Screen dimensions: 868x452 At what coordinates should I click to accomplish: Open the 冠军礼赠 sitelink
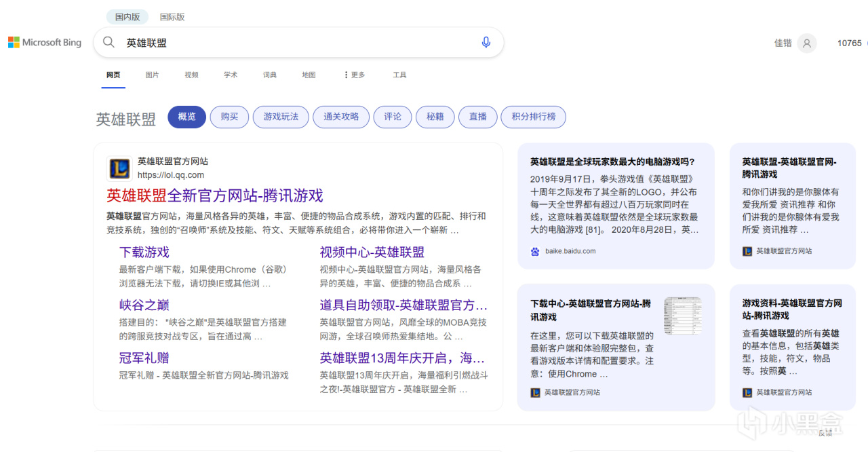[144, 358]
